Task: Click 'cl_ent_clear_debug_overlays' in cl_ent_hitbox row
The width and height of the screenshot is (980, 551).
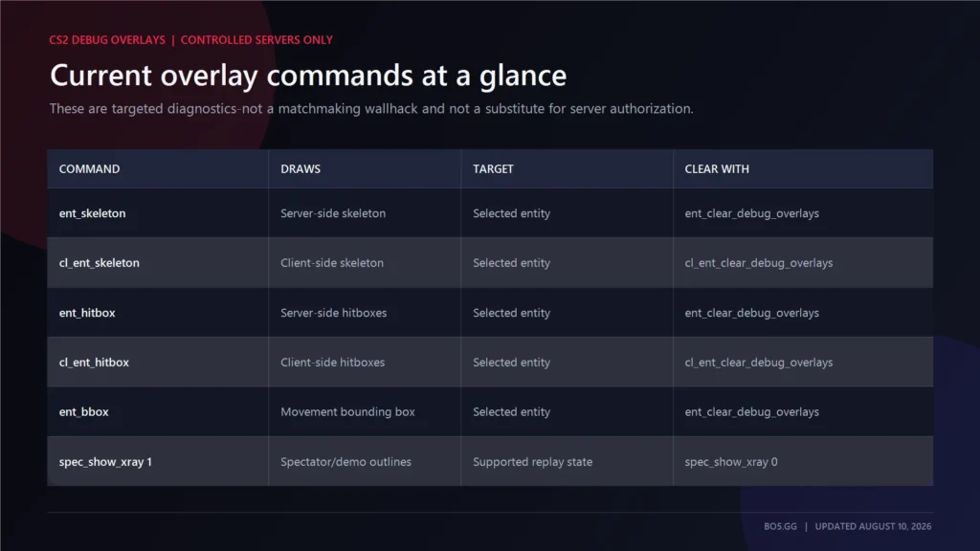Action: point(759,363)
